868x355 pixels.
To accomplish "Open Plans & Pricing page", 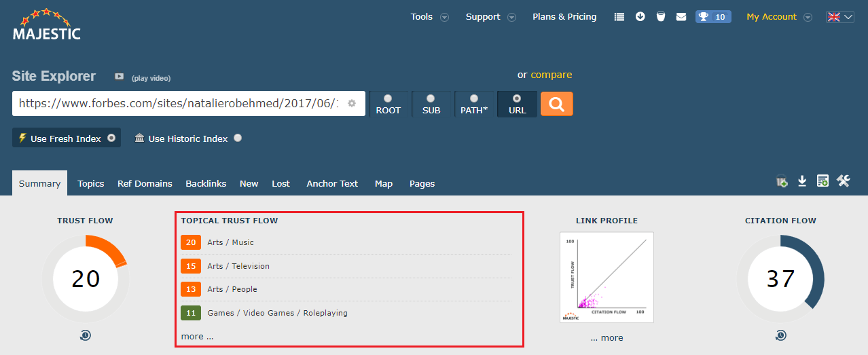I will pos(564,17).
